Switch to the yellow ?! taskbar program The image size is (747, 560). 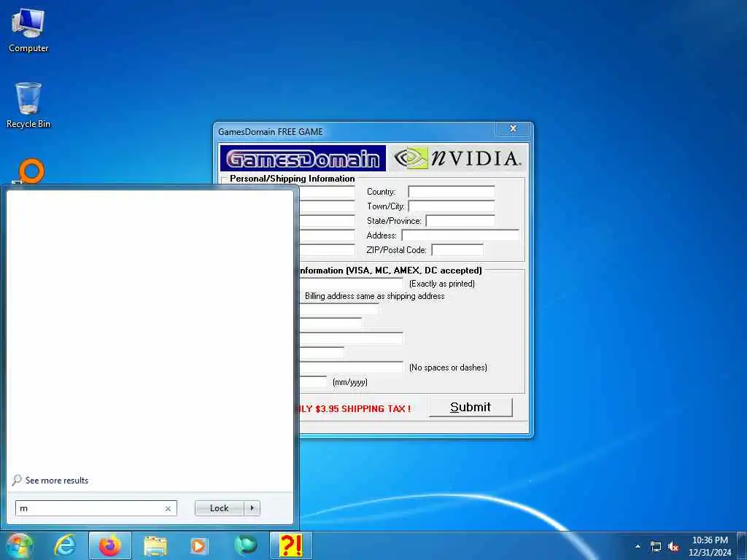click(290, 545)
